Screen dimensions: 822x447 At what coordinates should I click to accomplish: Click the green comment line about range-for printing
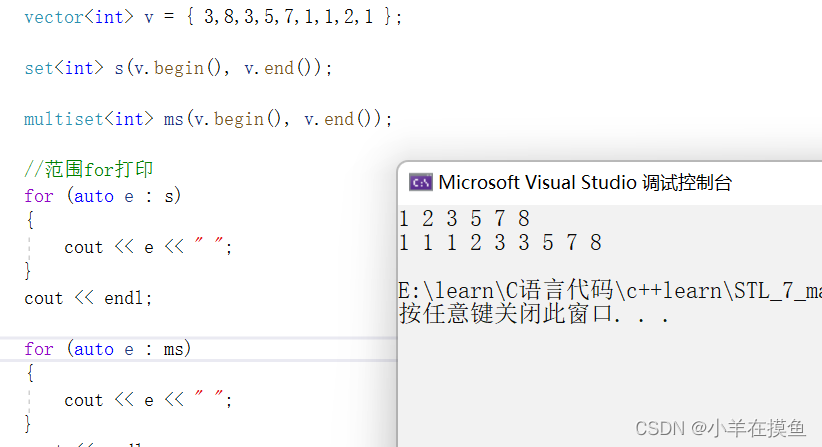(89, 169)
